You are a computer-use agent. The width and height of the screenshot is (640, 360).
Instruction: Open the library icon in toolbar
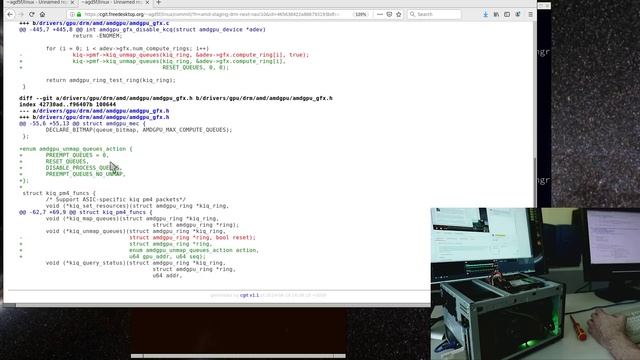tap(496, 14)
